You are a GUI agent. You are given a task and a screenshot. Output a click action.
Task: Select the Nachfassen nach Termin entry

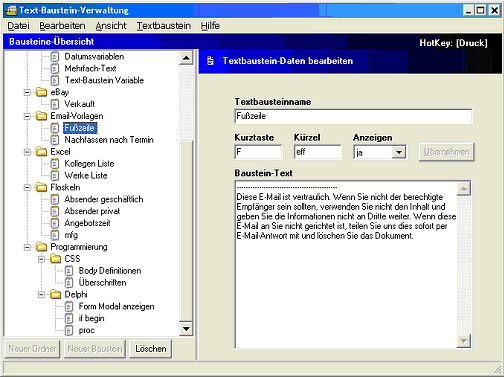[109, 140]
